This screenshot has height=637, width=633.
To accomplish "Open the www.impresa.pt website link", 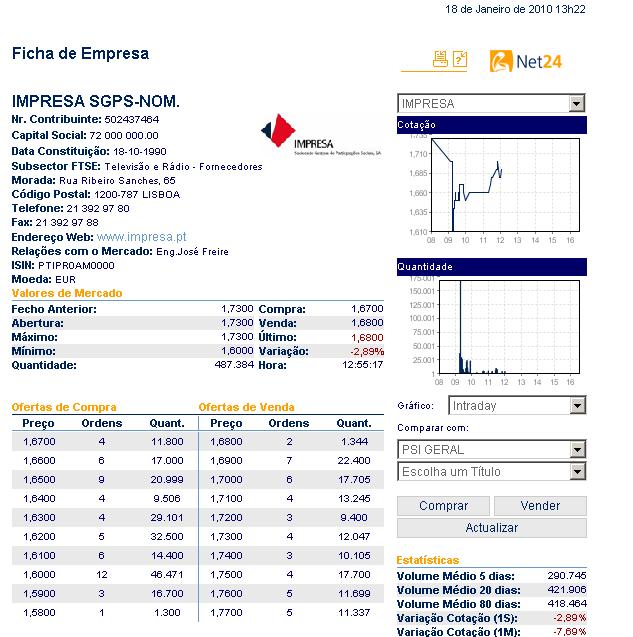I will (141, 237).
